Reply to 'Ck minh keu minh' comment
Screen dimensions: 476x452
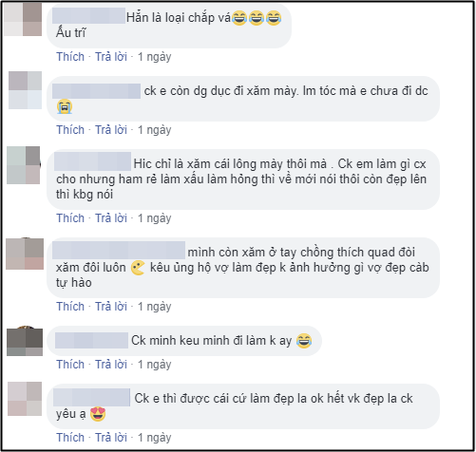[111, 365]
